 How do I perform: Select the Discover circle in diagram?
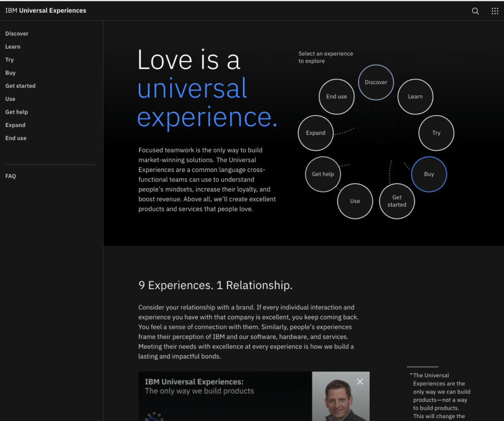376,82
